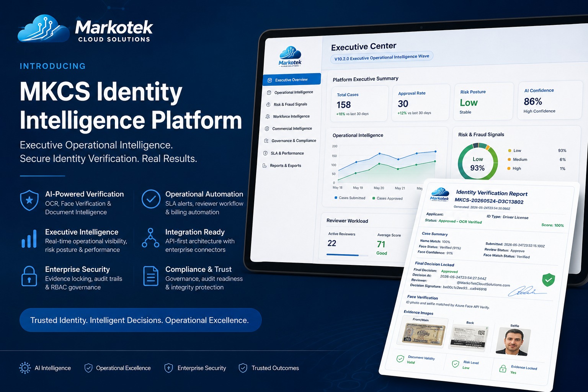588x392 pixels.
Task: Click the Approval Rate card
Action: (420, 103)
